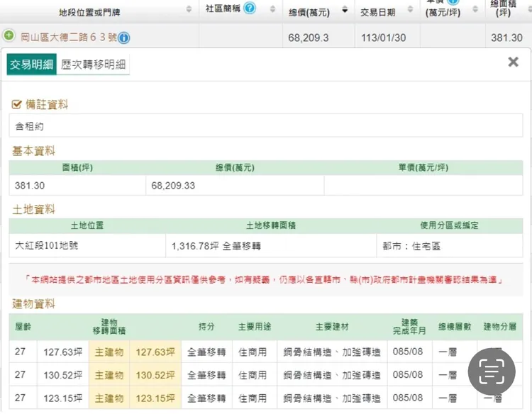
Task: Select 主建物 label in 130.52坪 row
Action: 109,375
